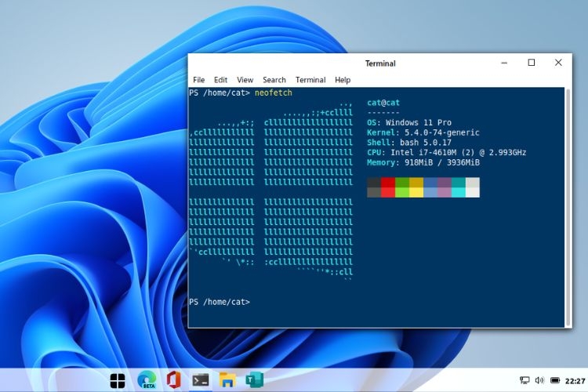Click the bottom 'PS /home/cat>' prompt

tap(220, 302)
